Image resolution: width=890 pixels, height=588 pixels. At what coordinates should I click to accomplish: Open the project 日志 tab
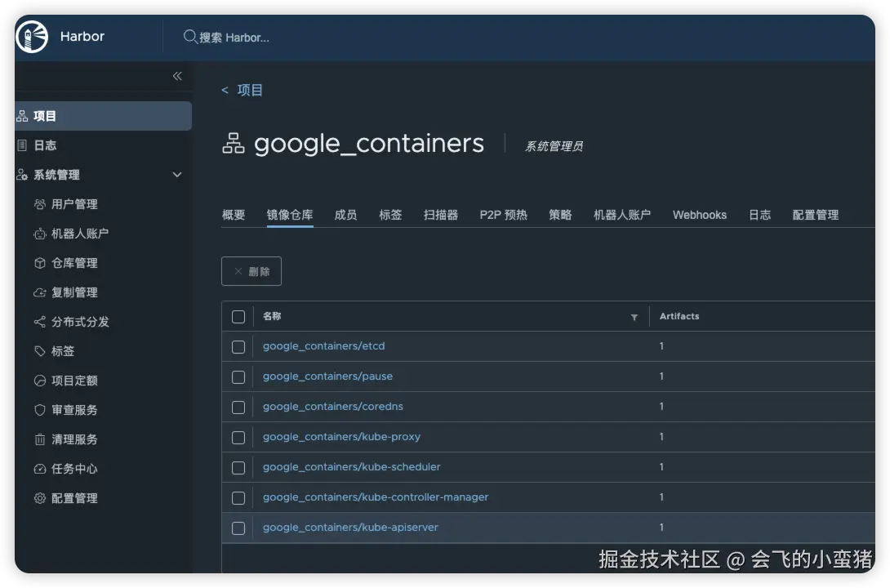click(759, 215)
